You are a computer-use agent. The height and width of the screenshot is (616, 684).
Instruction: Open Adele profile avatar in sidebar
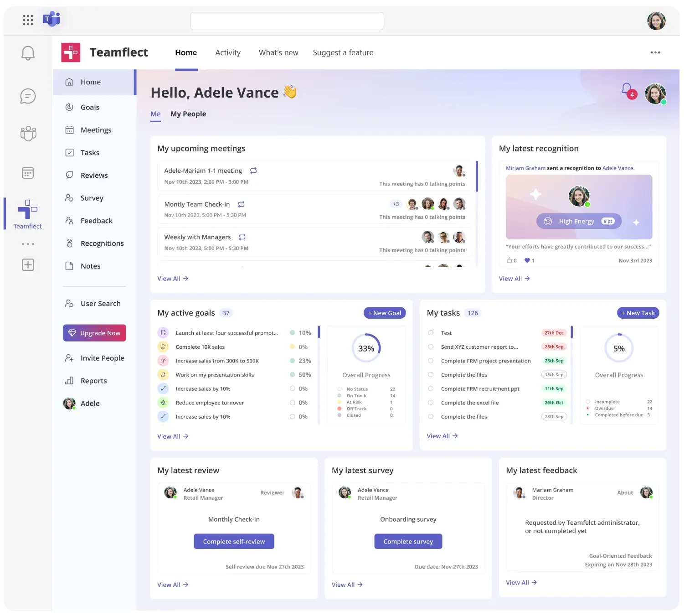point(69,403)
